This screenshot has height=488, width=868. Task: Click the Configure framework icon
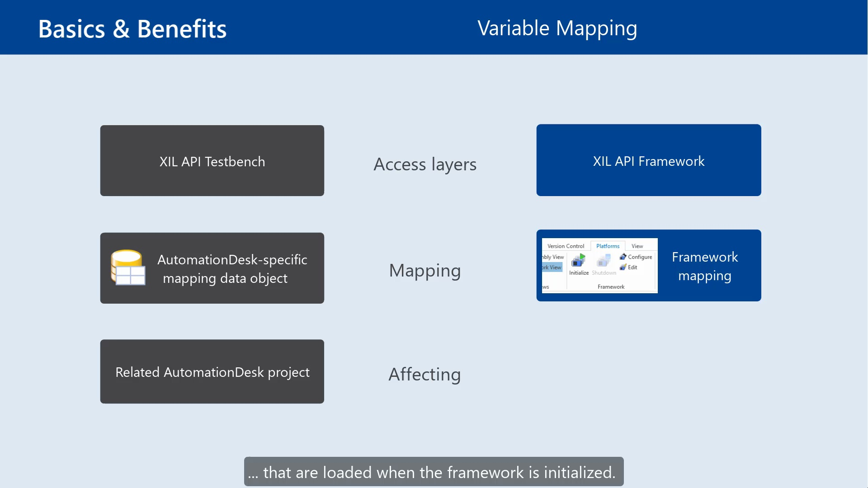pyautogui.click(x=623, y=257)
